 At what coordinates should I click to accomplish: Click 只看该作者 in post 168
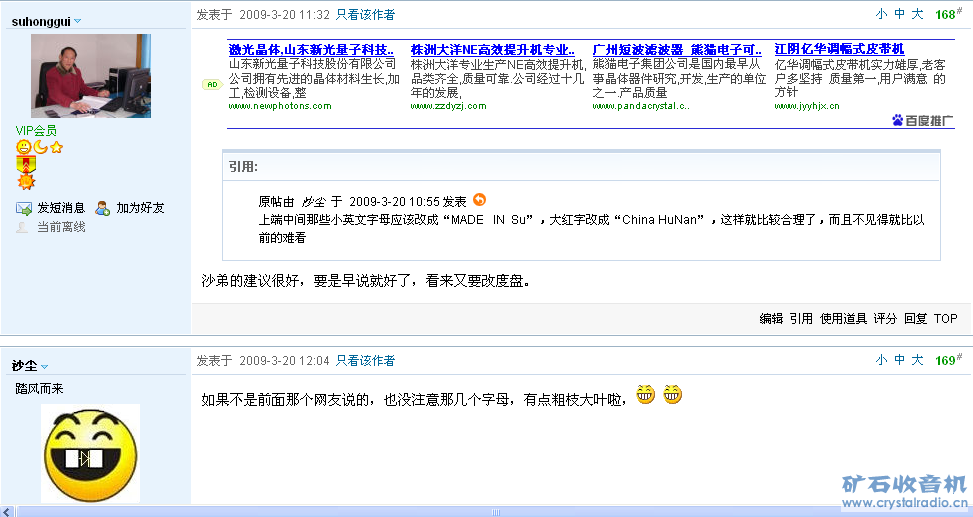pyautogui.click(x=365, y=15)
